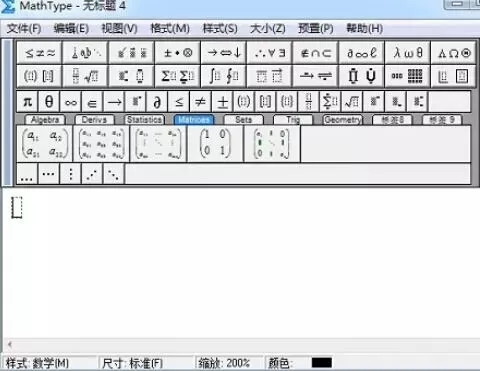
Task: Insert the 2x2 matrix a11 a12 template
Action: click(x=45, y=144)
